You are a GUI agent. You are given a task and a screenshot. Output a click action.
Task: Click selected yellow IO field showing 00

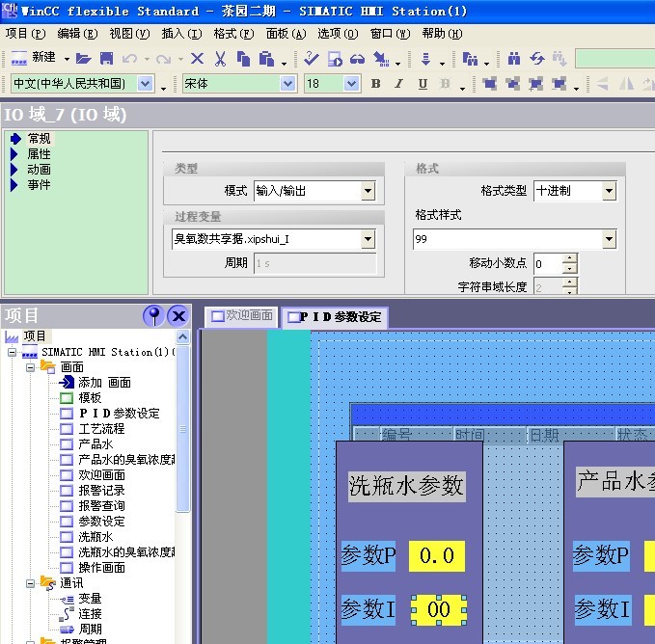click(439, 610)
